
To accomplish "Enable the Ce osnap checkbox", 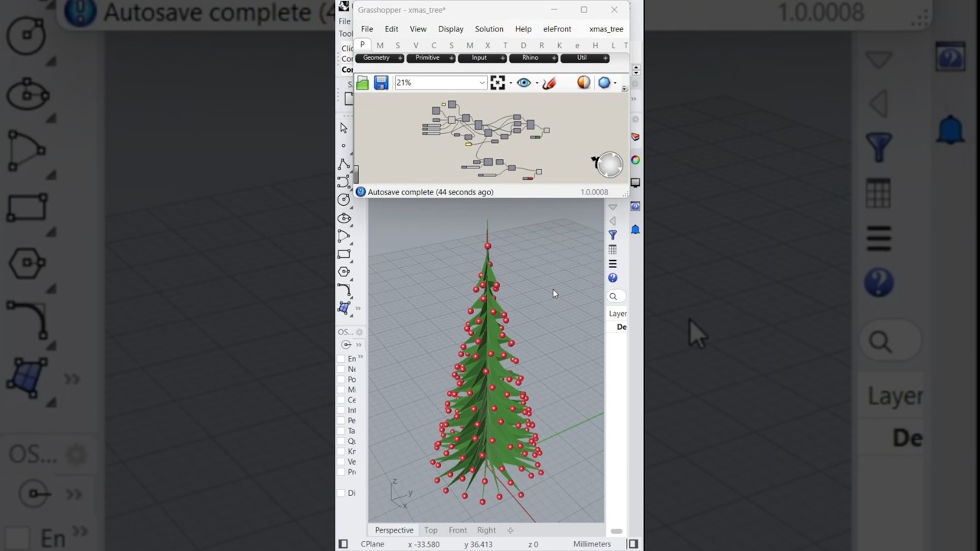I will point(341,400).
